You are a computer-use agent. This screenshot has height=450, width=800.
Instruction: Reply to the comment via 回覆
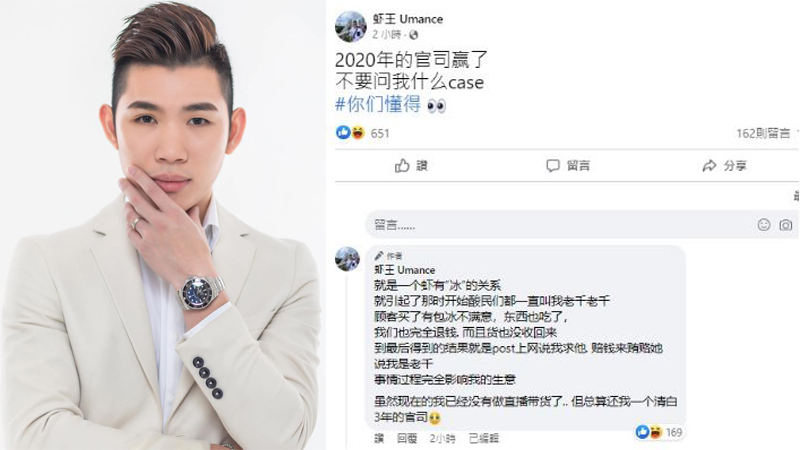[x=407, y=438]
